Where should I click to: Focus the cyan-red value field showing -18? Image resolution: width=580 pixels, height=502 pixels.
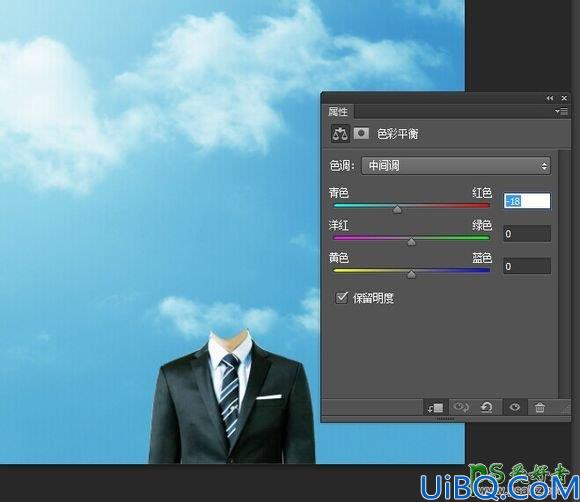coord(527,201)
